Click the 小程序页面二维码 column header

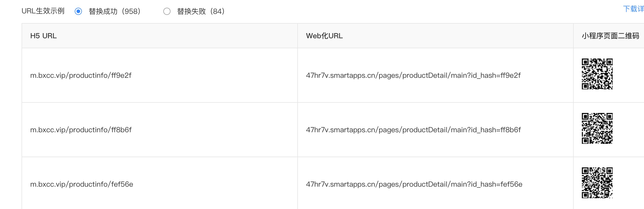tap(610, 36)
